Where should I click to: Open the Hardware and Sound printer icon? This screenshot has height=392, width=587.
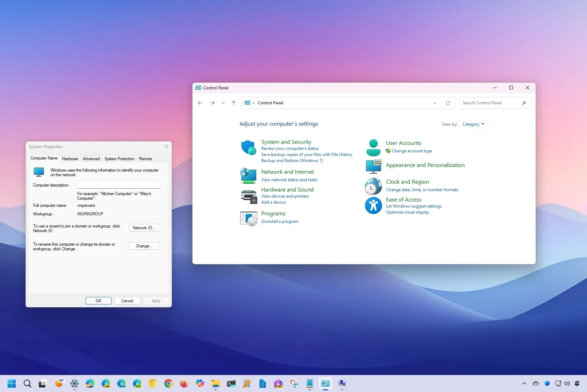pyautogui.click(x=249, y=197)
